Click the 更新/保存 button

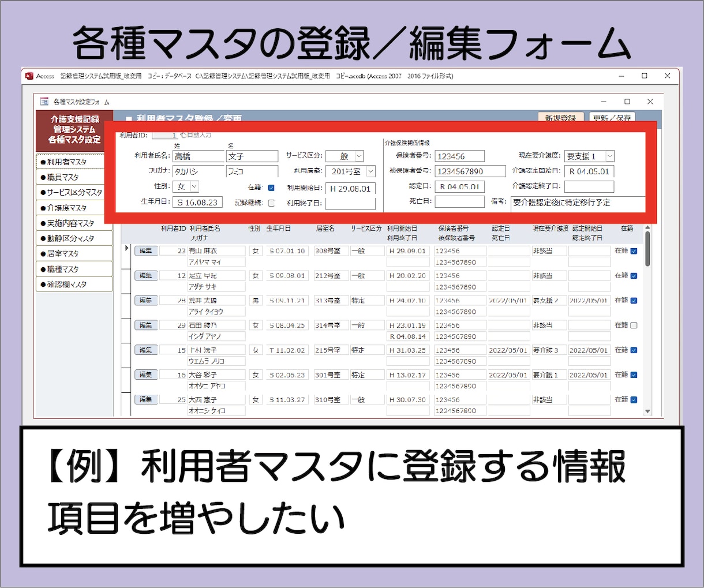pos(612,117)
